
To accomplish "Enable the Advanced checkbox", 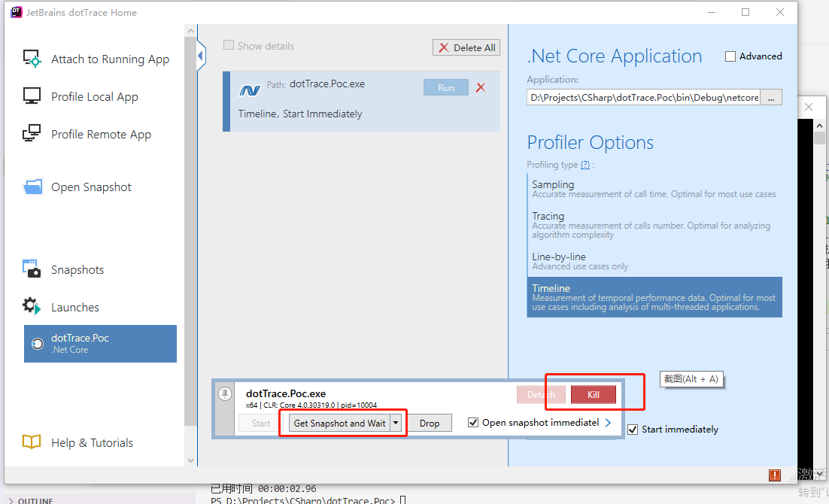I will 730,56.
